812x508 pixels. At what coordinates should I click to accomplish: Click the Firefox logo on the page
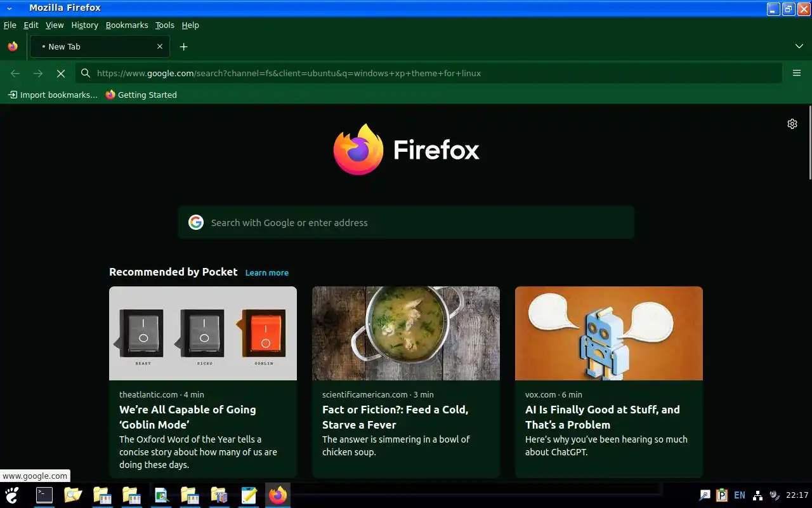(x=406, y=150)
